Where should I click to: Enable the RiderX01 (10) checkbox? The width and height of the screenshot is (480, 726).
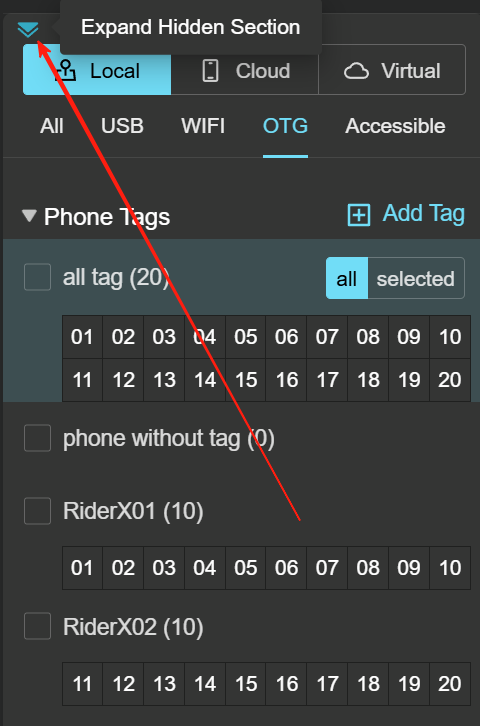(37, 511)
